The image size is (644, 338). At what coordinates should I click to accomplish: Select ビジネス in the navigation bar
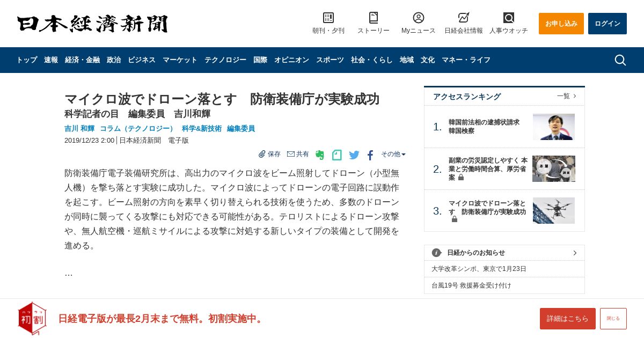[142, 60]
